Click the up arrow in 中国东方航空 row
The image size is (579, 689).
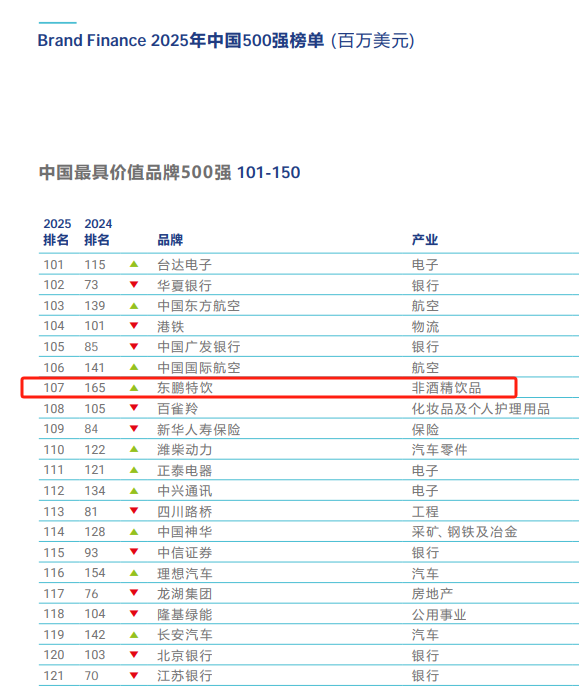tap(134, 306)
